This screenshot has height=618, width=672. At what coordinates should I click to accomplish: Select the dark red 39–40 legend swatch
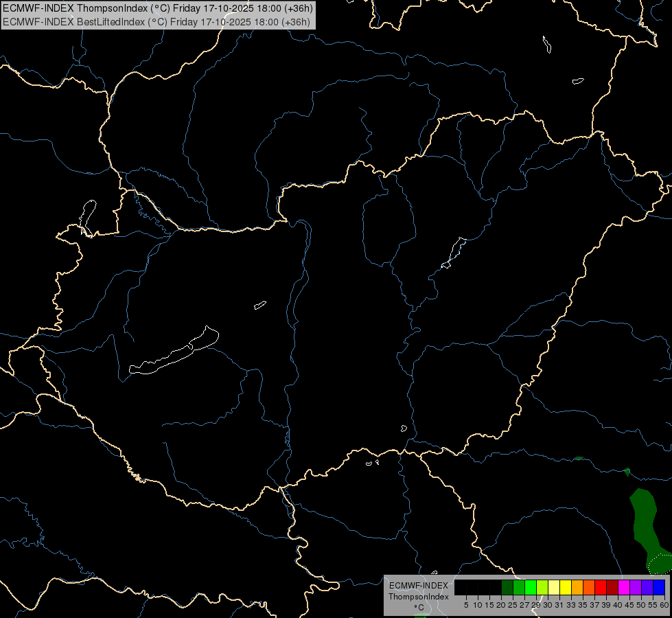[612, 587]
